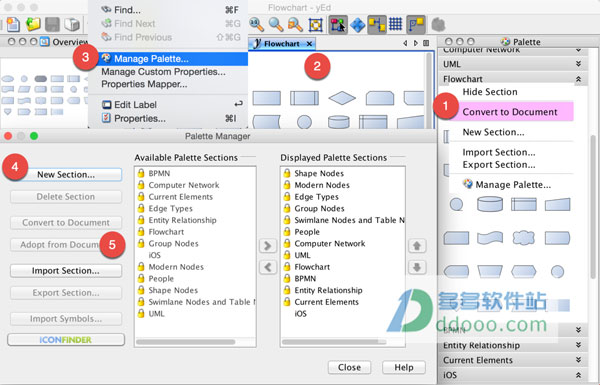Choose Manage Custom Properties... menu item

coord(168,72)
